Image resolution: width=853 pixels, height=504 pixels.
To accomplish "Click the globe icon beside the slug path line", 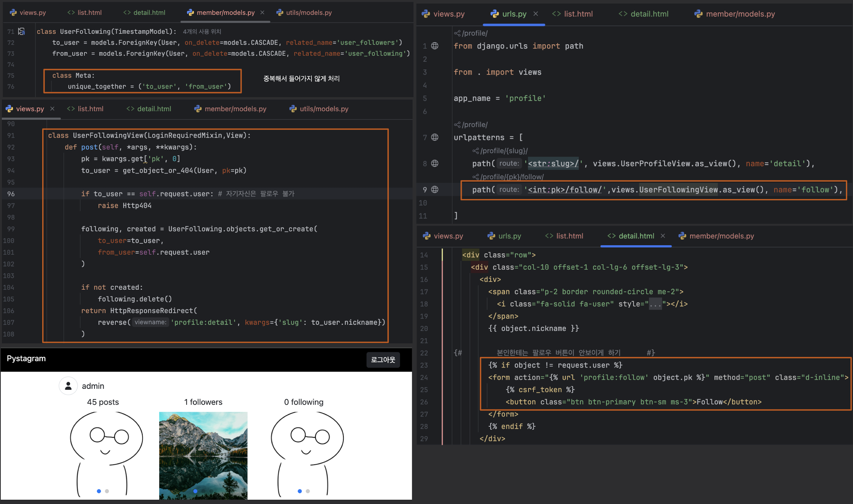I will pyautogui.click(x=435, y=163).
